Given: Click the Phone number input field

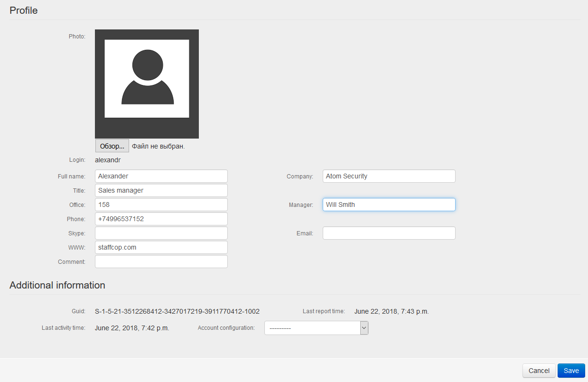Looking at the screenshot, I should coord(161,219).
